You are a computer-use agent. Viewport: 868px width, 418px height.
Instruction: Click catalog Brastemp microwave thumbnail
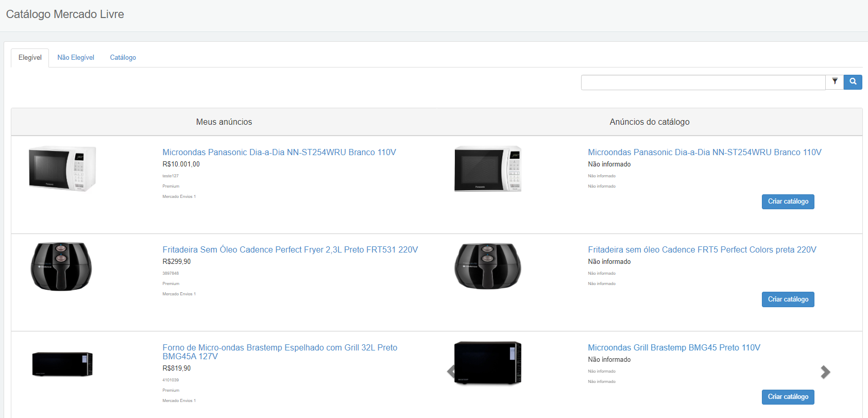(488, 363)
